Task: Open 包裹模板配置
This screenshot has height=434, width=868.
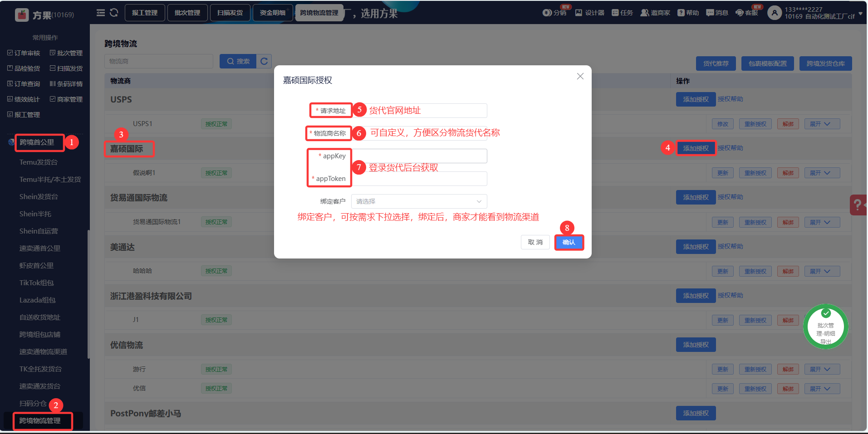Action: (768, 63)
